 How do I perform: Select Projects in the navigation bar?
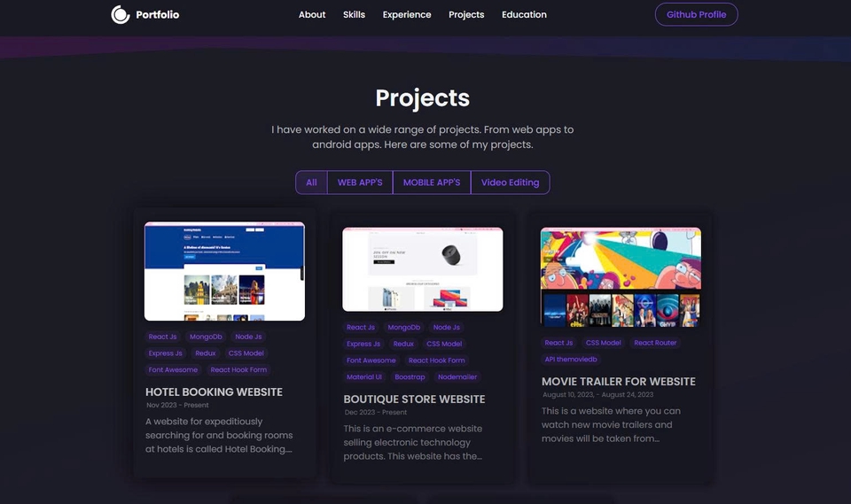[x=466, y=15]
